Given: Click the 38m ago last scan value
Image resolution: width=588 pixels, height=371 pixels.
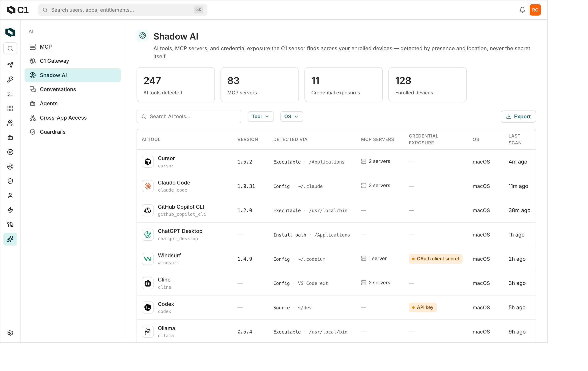Looking at the screenshot, I should point(519,210).
